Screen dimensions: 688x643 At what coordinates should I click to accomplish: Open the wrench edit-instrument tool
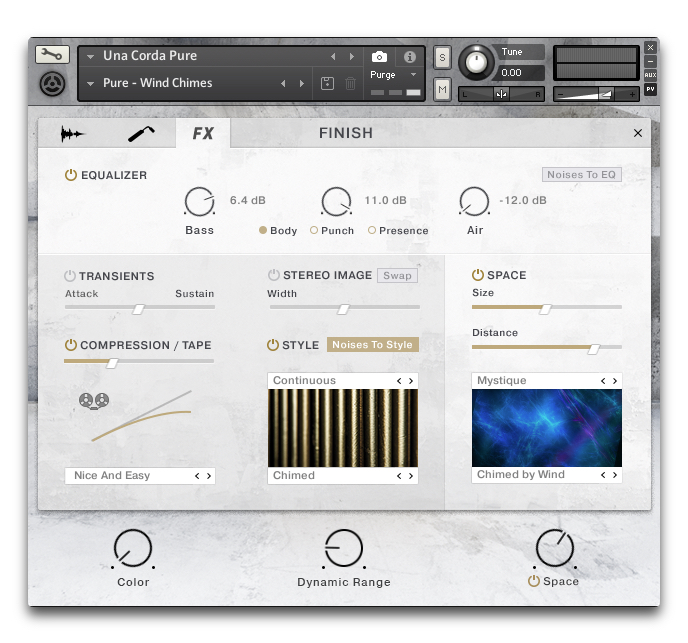(52, 55)
